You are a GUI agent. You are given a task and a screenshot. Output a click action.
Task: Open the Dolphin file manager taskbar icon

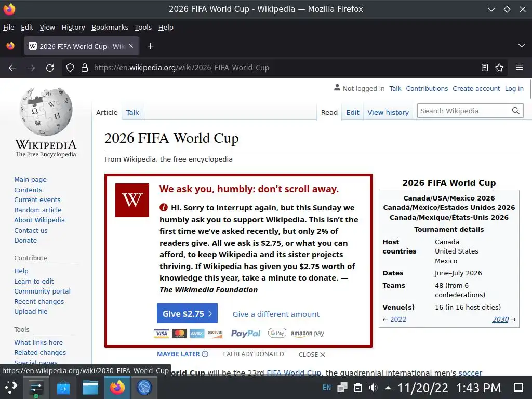click(x=90, y=388)
